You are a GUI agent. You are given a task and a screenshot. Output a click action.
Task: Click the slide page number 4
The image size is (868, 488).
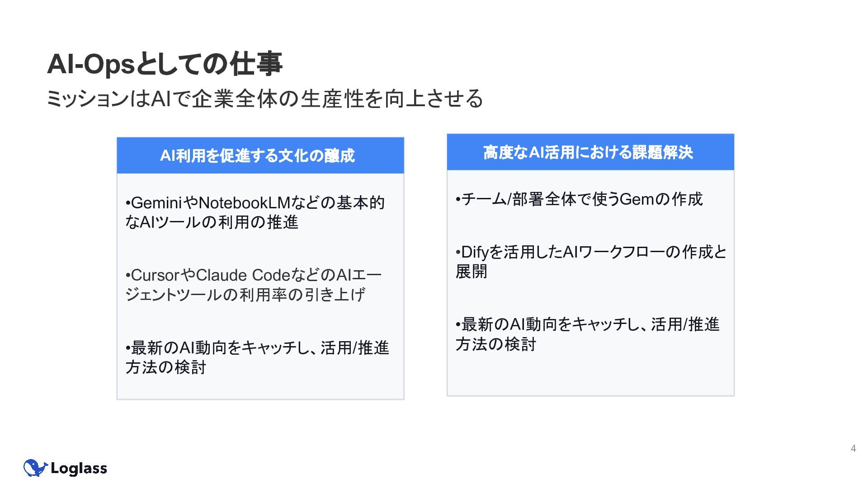(853, 448)
